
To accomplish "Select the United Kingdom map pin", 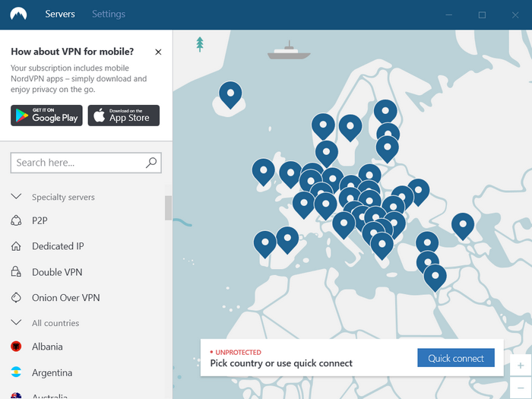I will 290,175.
